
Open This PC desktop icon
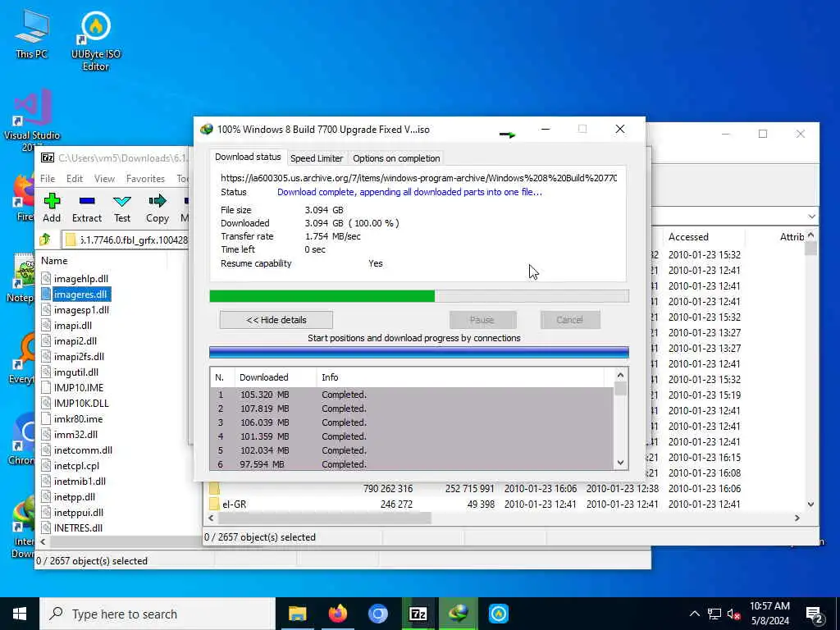[32, 34]
